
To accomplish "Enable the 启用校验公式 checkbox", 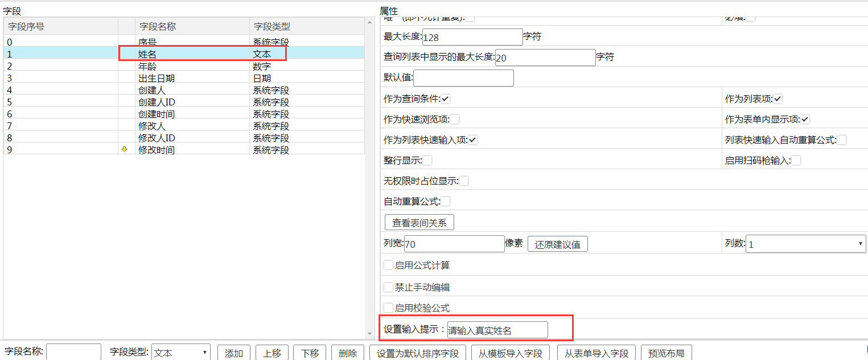I will 389,308.
